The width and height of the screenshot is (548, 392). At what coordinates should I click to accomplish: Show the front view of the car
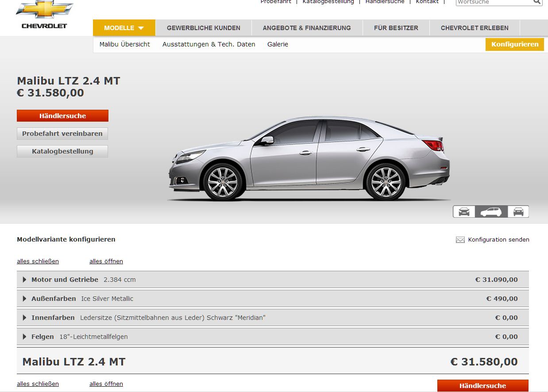(464, 212)
